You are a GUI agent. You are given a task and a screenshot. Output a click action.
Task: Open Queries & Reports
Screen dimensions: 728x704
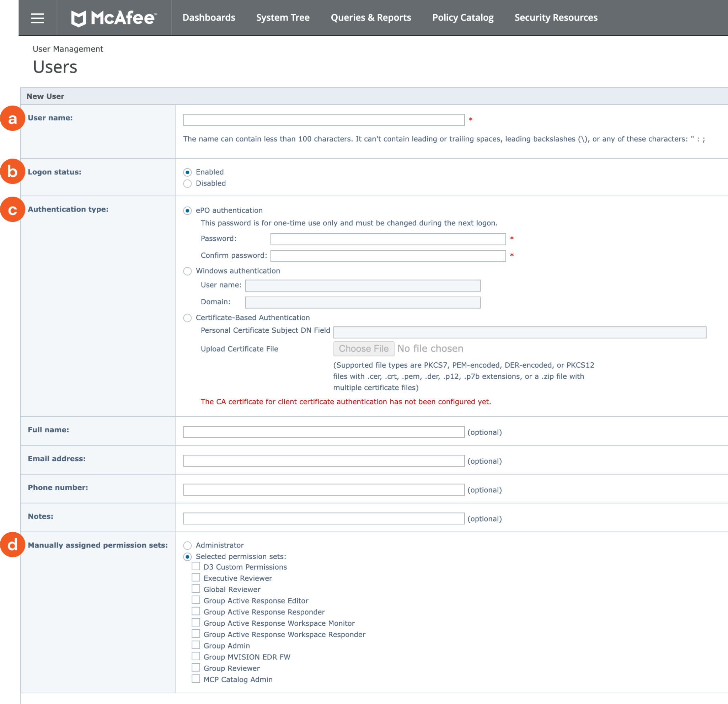click(371, 18)
